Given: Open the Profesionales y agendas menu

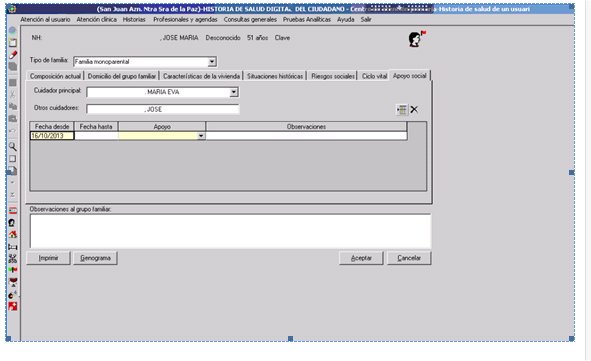Looking at the screenshot, I should [185, 20].
